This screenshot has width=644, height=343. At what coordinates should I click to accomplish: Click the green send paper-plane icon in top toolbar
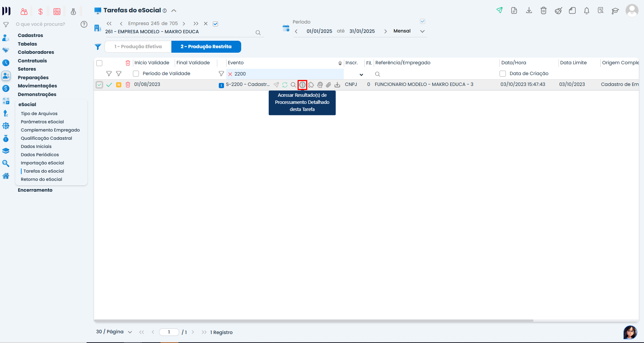pyautogui.click(x=500, y=10)
